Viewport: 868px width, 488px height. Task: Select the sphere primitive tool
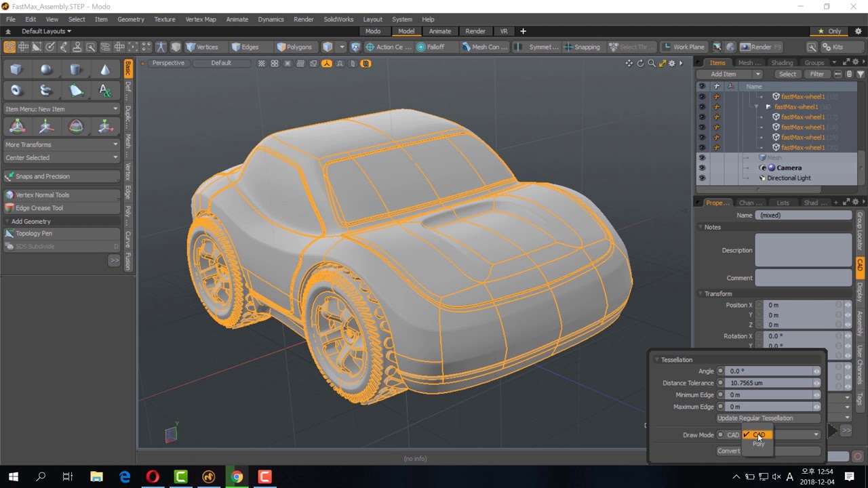click(46, 70)
